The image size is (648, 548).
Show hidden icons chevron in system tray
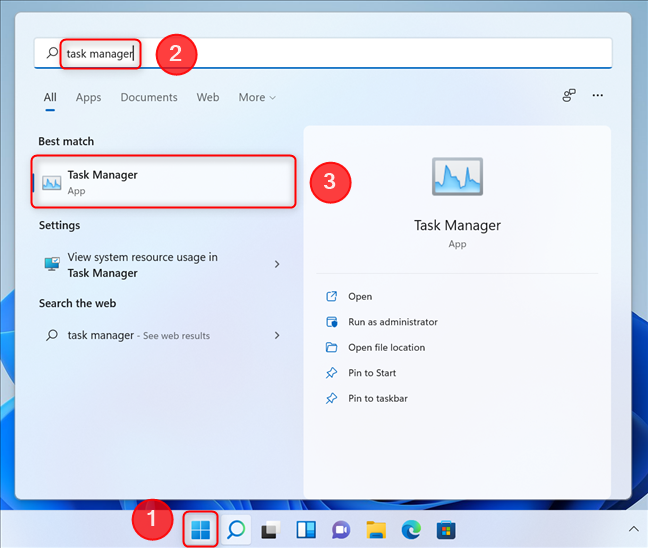[634, 529]
